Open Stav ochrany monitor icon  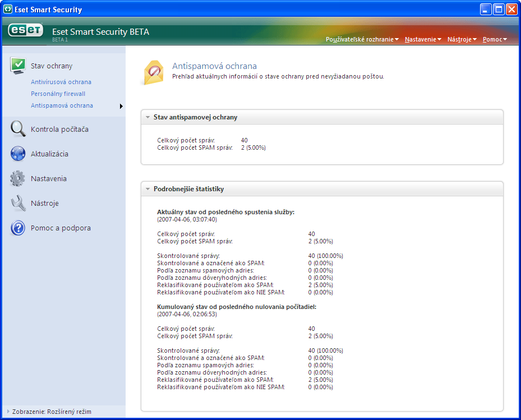pos(18,66)
